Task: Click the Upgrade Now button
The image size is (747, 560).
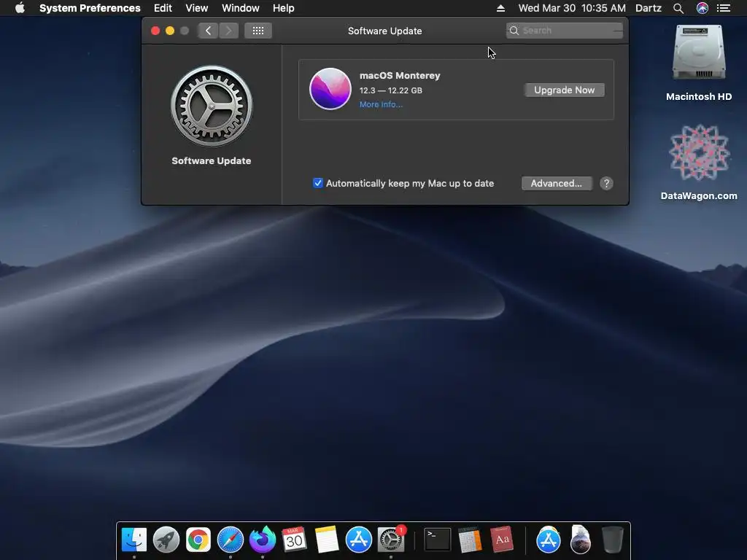Action: [565, 90]
